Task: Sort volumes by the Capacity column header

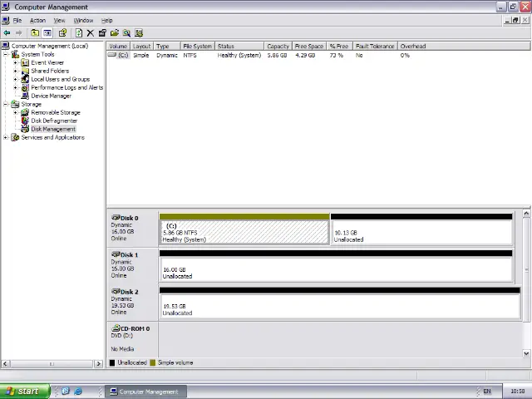Action: tap(278, 47)
